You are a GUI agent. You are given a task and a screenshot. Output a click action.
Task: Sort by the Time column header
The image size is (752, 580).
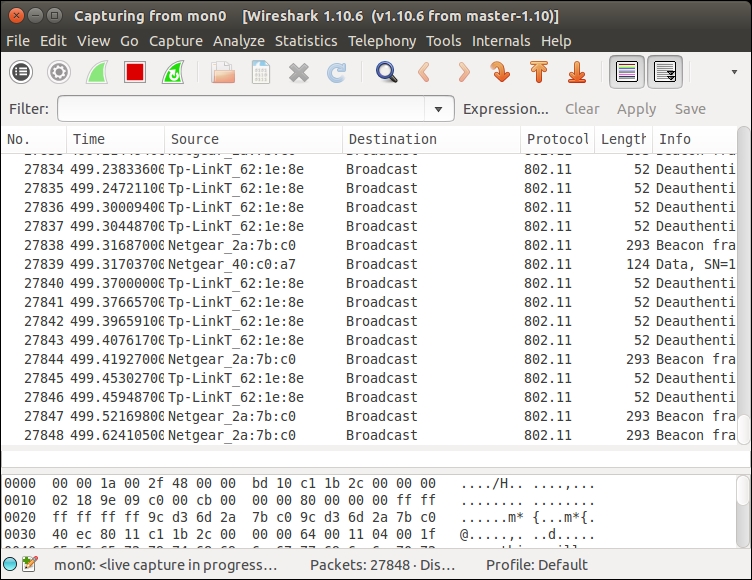(x=116, y=139)
